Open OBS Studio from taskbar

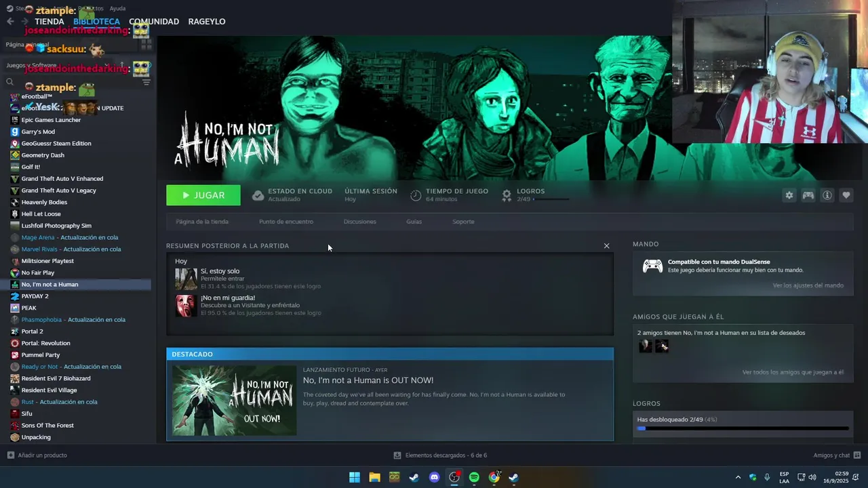454,477
